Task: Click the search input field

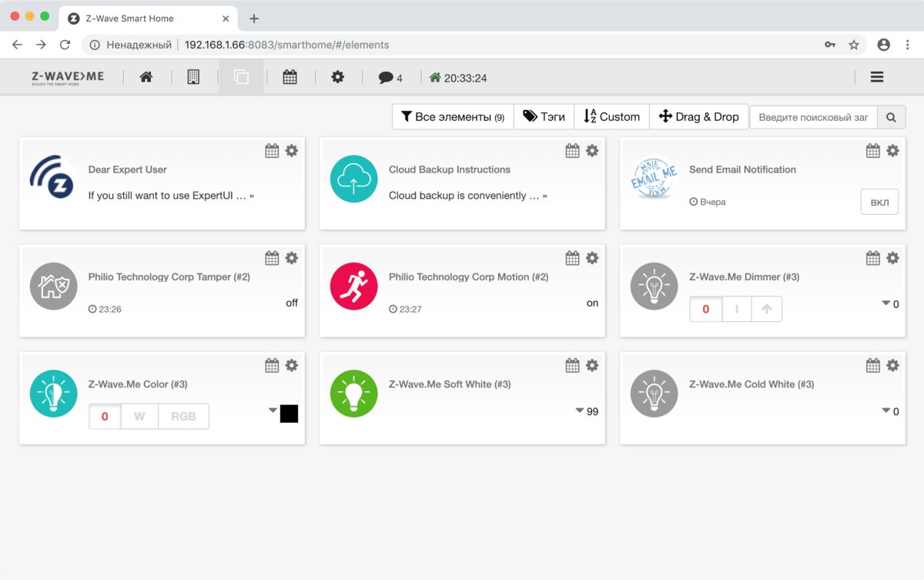Action: pos(812,117)
